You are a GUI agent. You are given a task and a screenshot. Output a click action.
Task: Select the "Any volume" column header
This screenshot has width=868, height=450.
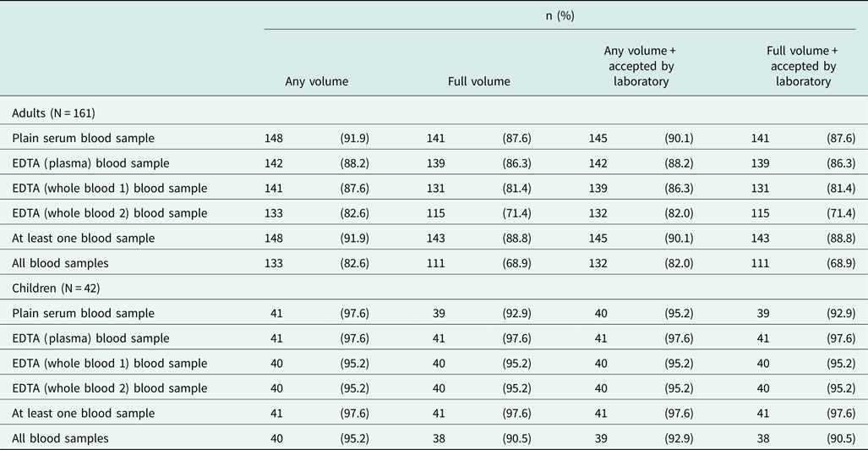click(x=316, y=82)
